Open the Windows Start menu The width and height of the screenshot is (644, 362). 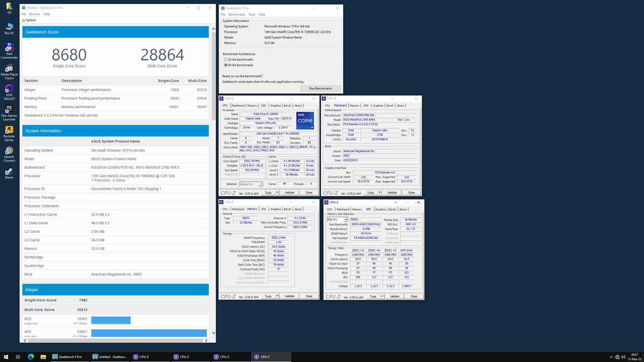coord(6,357)
